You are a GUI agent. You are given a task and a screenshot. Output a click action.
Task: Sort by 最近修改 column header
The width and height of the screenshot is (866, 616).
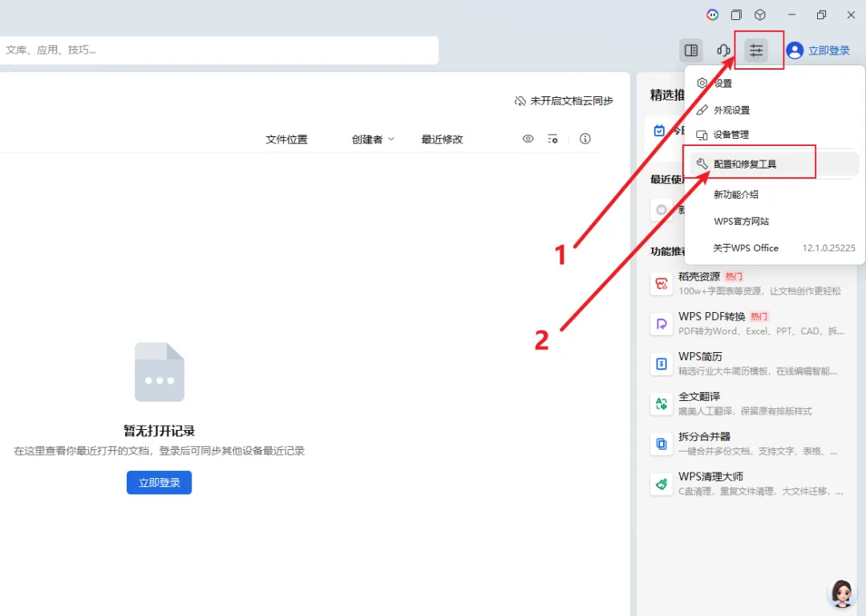point(442,140)
